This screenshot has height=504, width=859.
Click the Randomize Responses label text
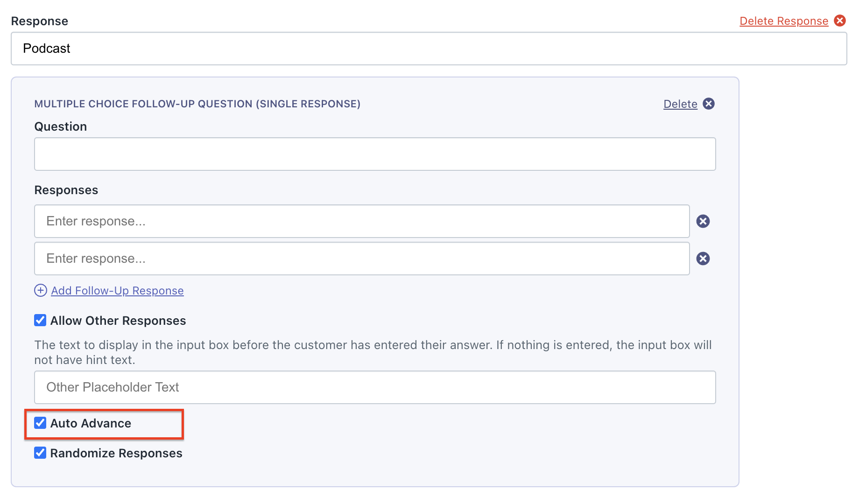(x=116, y=453)
